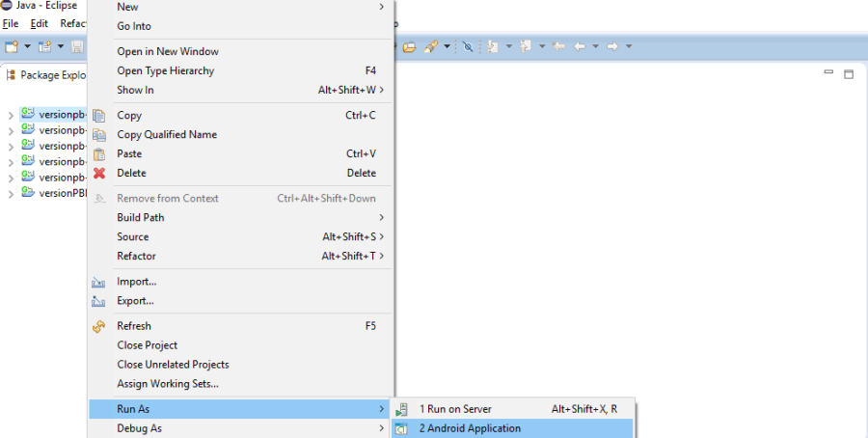Image resolution: width=868 pixels, height=438 pixels.
Task: Choose 2 Android Application from the submenu
Action: tap(512, 428)
